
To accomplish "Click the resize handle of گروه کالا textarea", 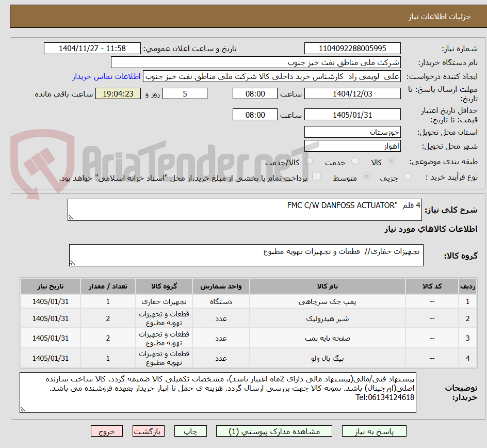I will click(72, 263).
